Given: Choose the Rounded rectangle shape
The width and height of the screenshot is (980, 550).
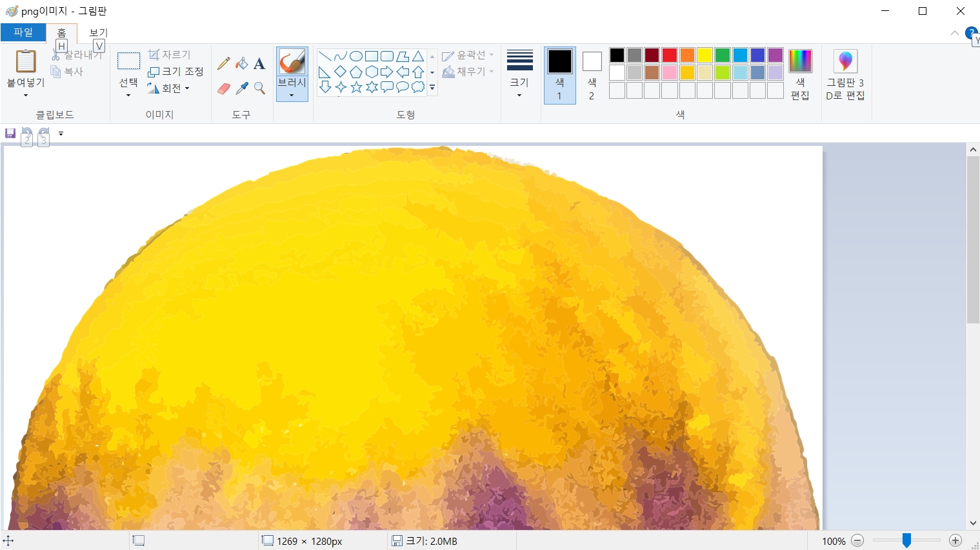Looking at the screenshot, I should pos(387,56).
